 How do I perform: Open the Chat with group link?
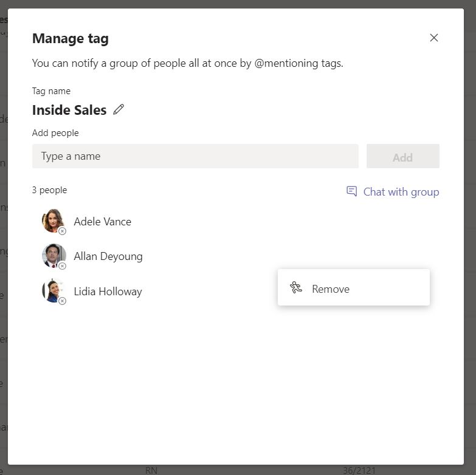(401, 192)
